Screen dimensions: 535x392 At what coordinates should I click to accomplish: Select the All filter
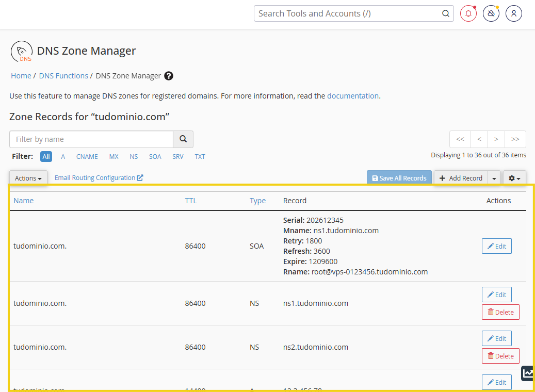(x=46, y=157)
